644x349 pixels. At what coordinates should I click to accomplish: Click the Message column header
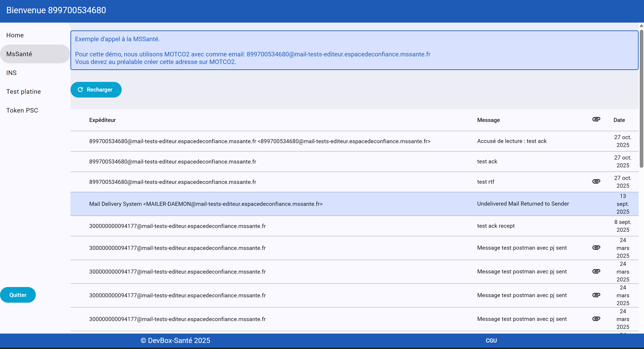point(488,120)
